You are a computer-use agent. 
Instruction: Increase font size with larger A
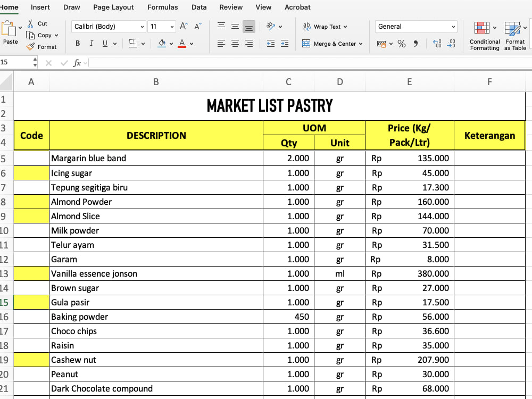point(184,27)
